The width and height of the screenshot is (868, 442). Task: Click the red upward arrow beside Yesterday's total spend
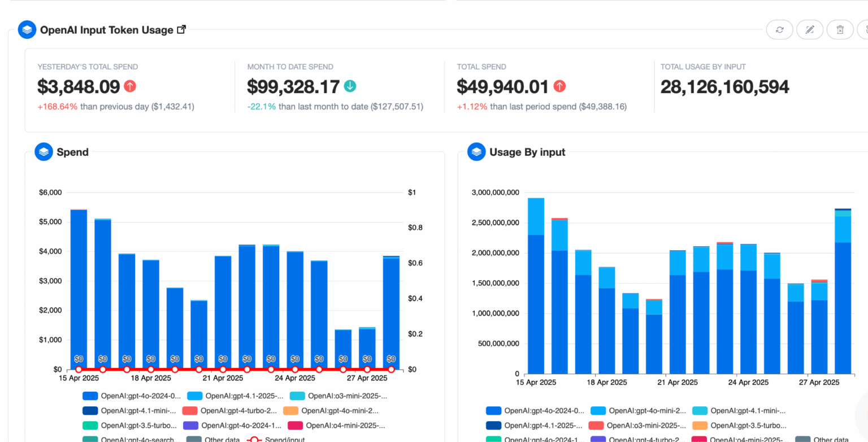(x=129, y=86)
